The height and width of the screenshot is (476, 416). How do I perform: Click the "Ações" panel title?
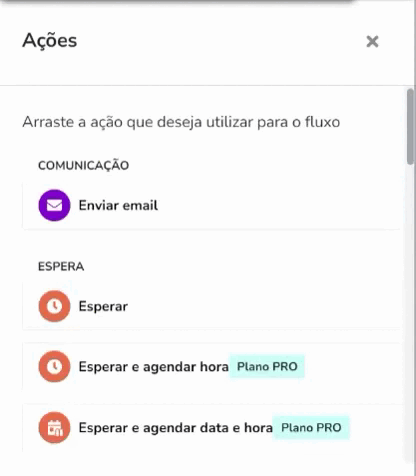point(50,41)
